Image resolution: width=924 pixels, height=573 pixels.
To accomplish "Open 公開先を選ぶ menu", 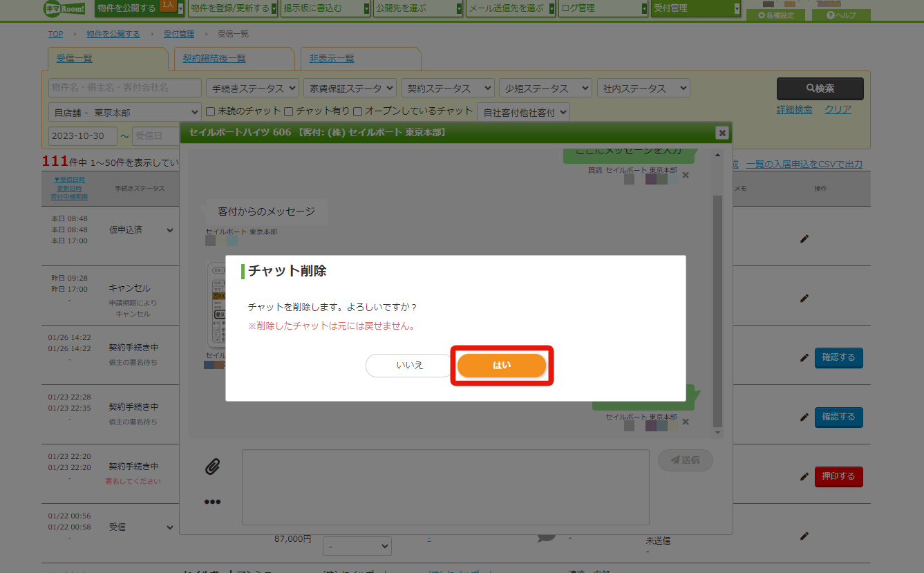I will (418, 8).
